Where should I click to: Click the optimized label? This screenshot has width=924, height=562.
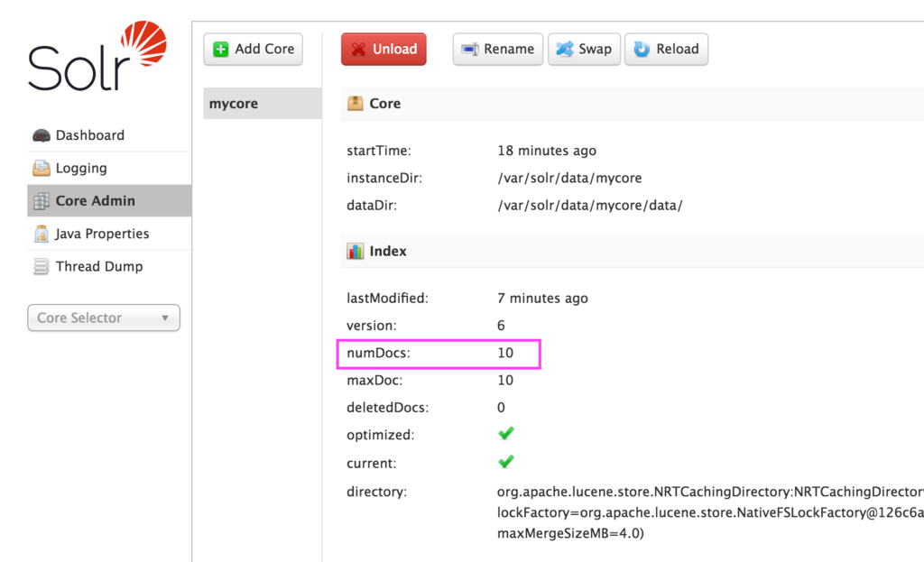click(x=381, y=436)
